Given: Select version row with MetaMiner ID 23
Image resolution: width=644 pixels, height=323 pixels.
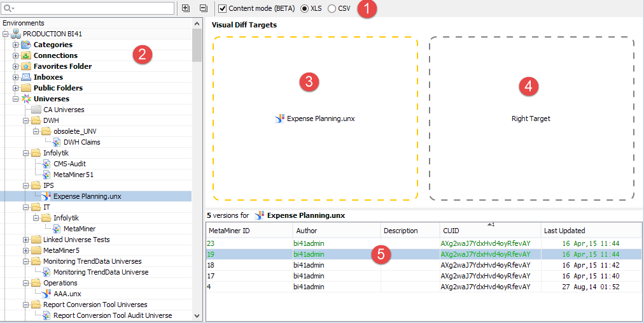Looking at the screenshot, I should pos(424,243).
